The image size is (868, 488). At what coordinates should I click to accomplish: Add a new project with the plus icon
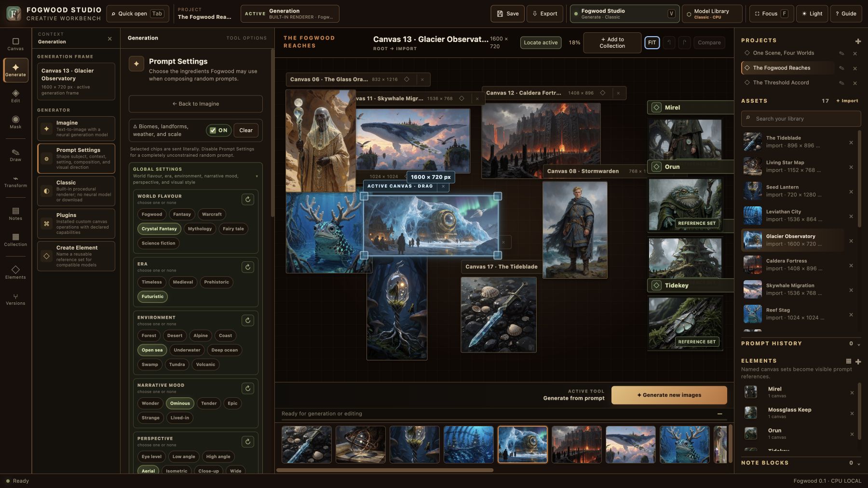[858, 41]
